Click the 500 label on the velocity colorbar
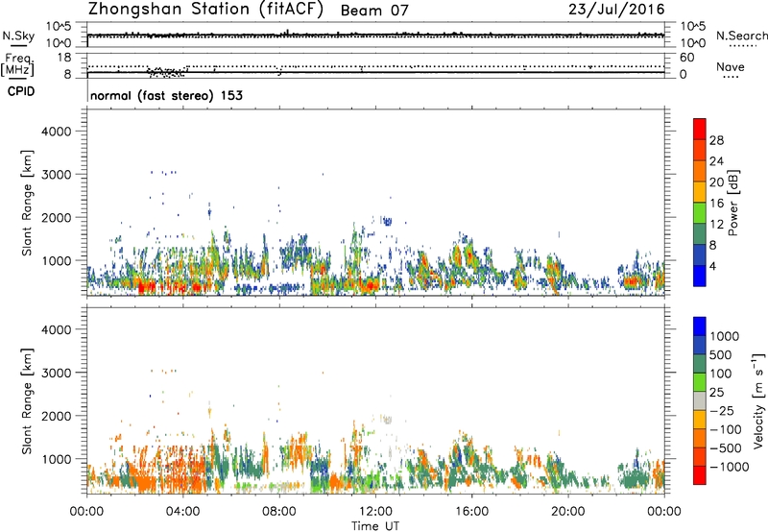The height and width of the screenshot is (532, 768). 720,354
